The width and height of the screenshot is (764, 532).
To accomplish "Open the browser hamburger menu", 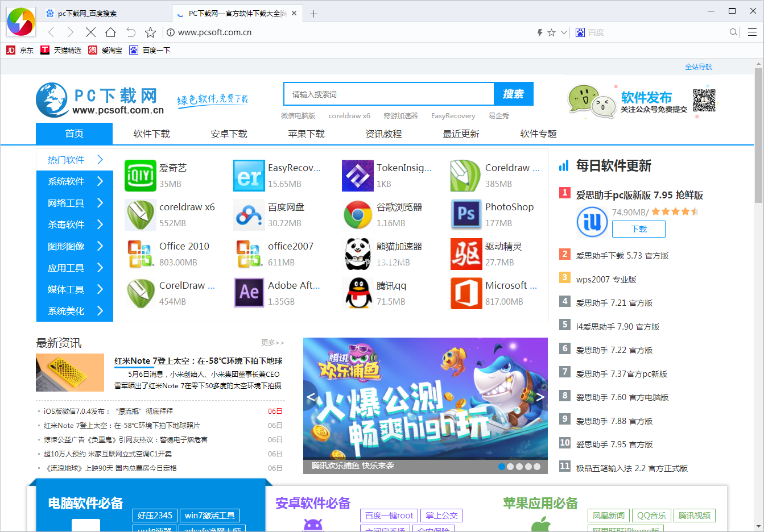I will pos(752,32).
